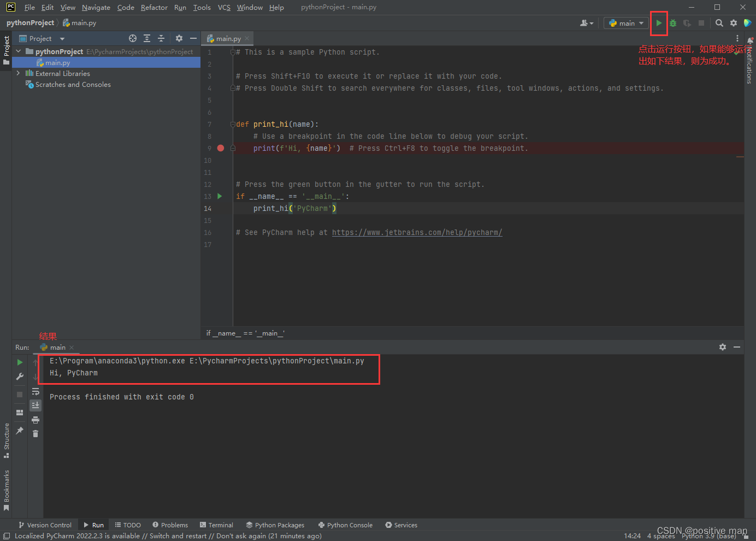Click the run gutter arrow on line 13
This screenshot has width=756, height=541.
(x=220, y=196)
